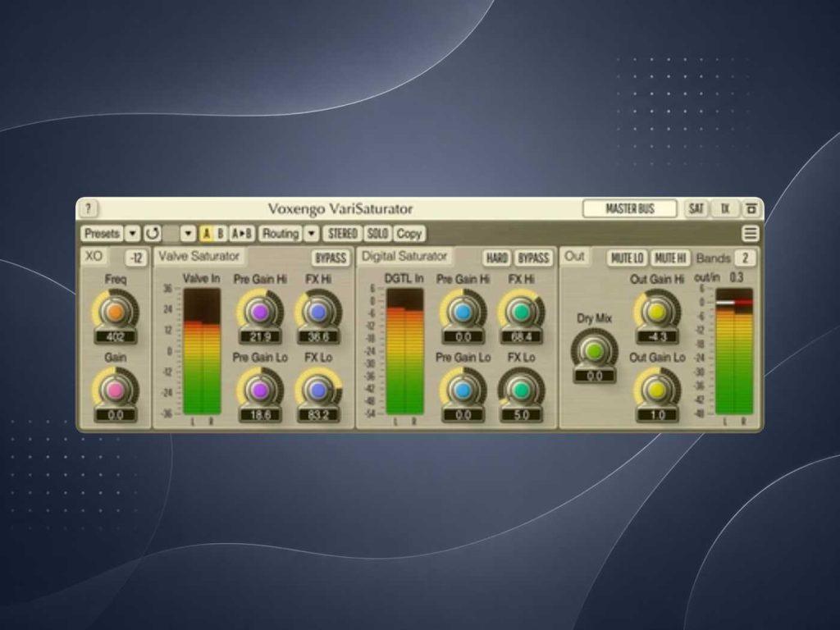This screenshot has height=630, width=840.
Task: Click the SAT button in title bar
Action: [696, 208]
